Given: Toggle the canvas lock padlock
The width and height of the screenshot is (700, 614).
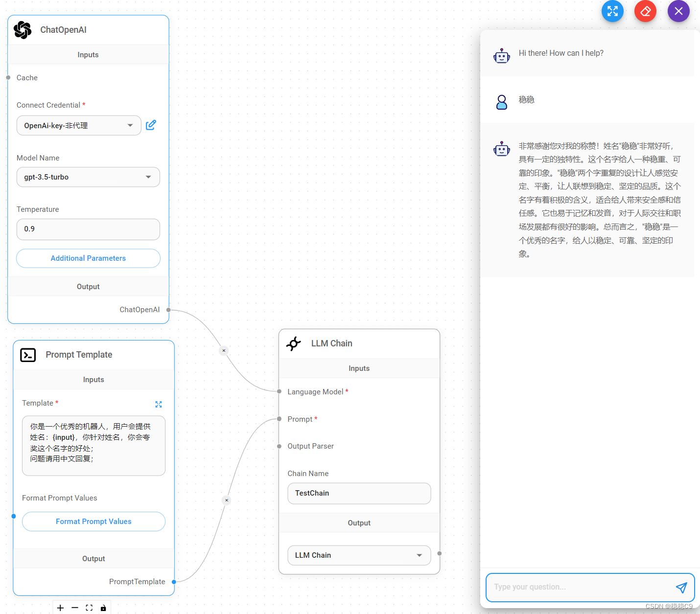Looking at the screenshot, I should (103, 608).
